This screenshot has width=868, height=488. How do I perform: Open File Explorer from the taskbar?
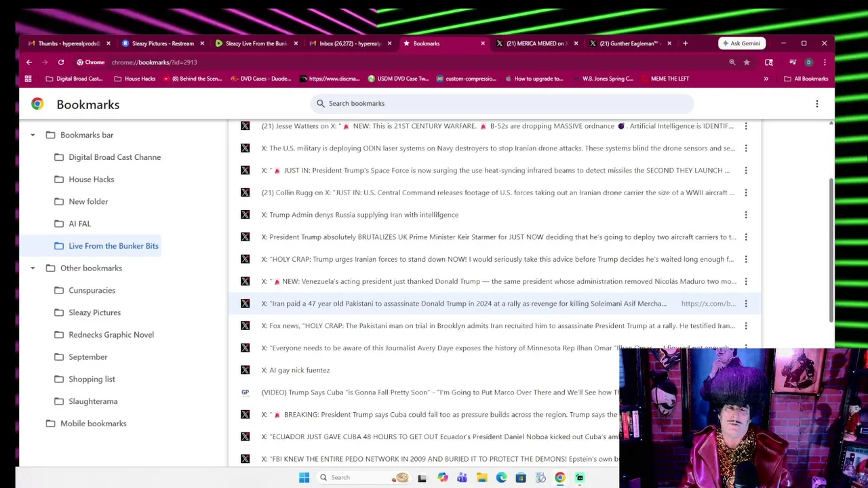click(x=481, y=477)
